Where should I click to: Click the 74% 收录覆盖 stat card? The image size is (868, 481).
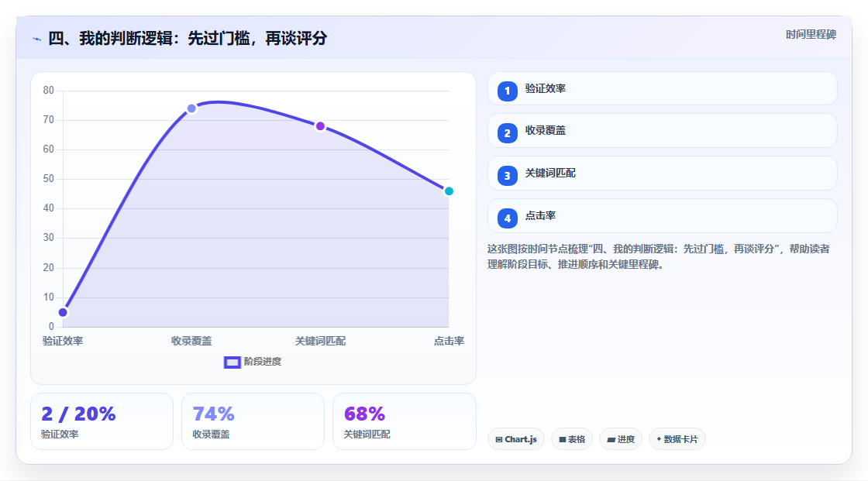[x=253, y=422]
